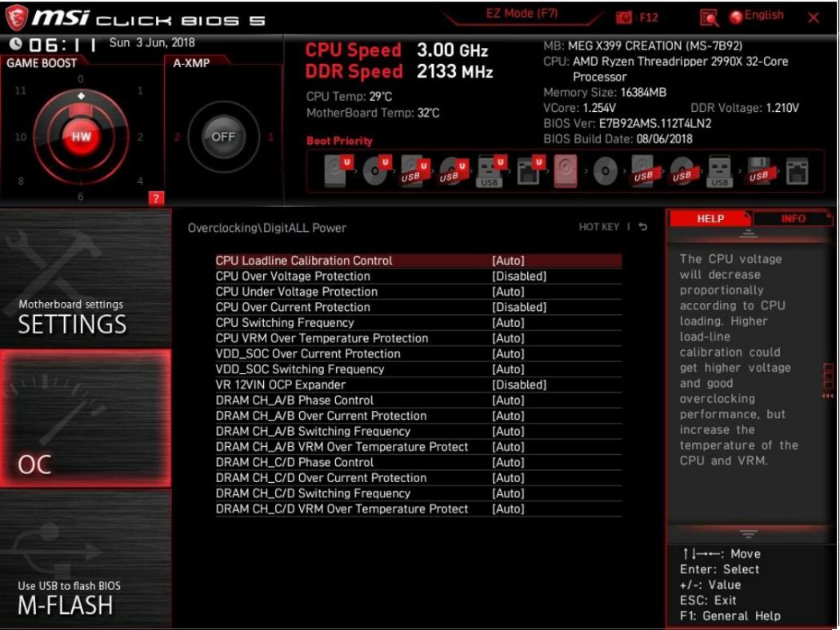This screenshot has width=840, height=630.
Task: Toggle the A-XMP OFF button
Action: point(223,137)
